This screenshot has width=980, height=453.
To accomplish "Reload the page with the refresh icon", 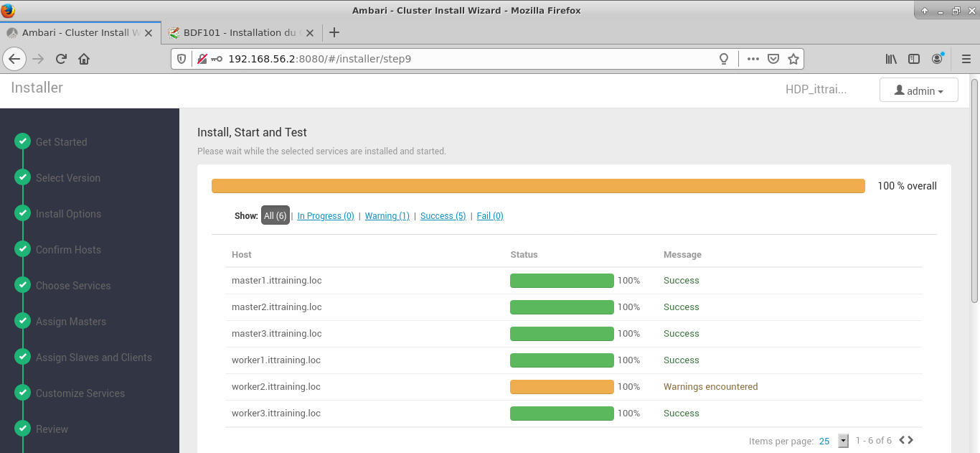I will (61, 59).
